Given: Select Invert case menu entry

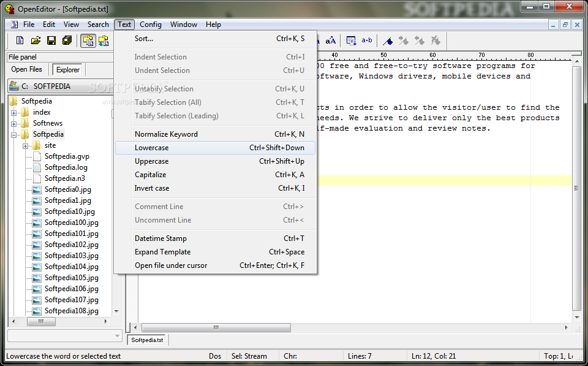Looking at the screenshot, I should click(215, 188).
